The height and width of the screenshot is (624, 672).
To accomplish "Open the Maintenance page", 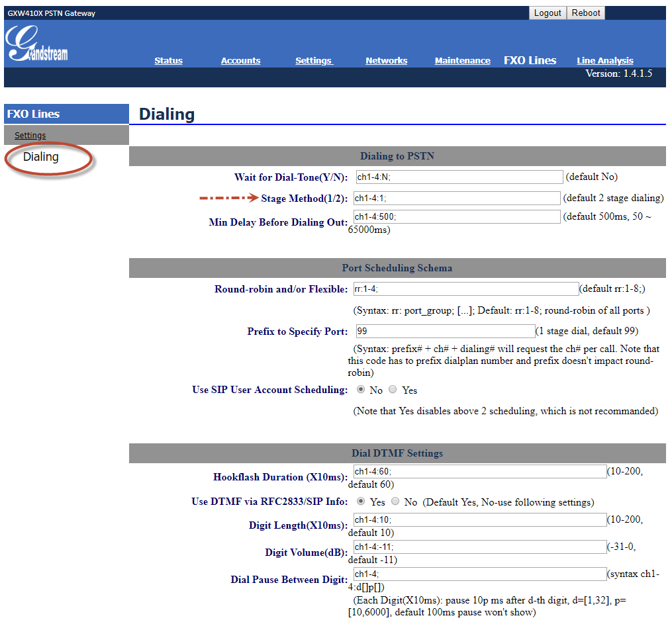I will 462,61.
